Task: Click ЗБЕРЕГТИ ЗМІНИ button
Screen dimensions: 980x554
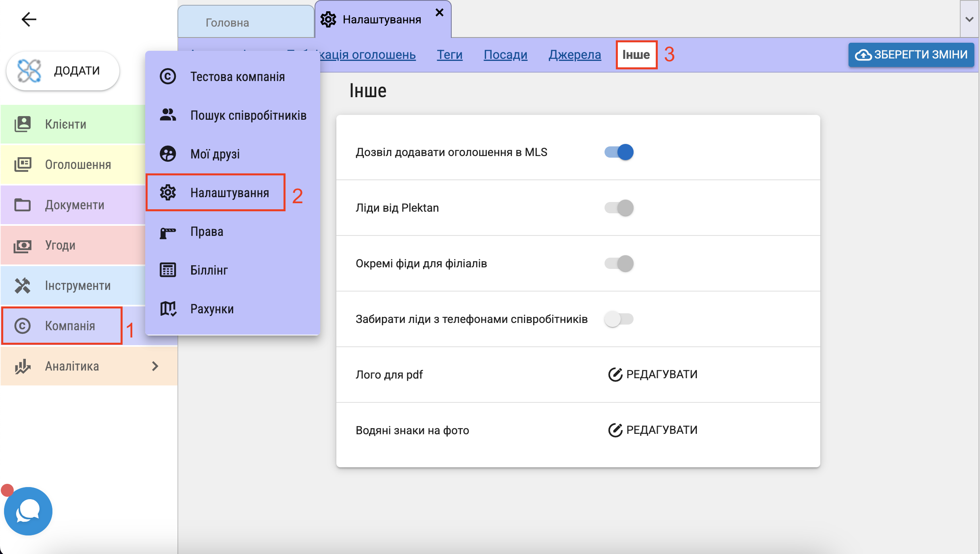Action: pos(911,54)
